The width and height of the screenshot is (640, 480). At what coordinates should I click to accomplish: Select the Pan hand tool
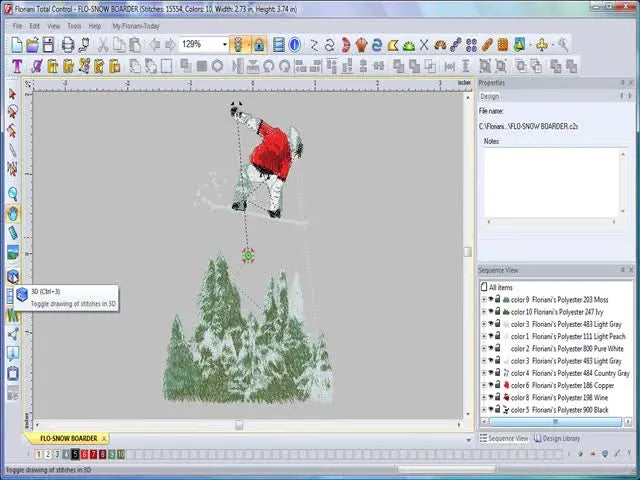click(13, 213)
